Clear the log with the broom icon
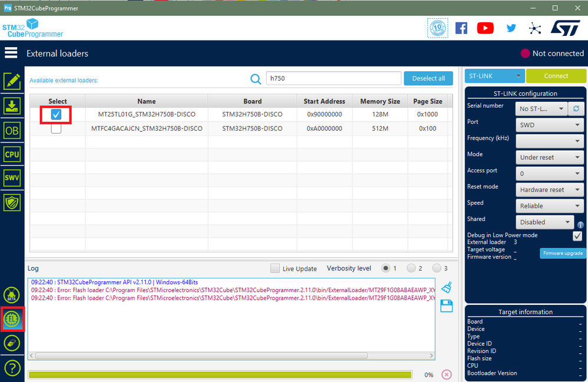 (x=447, y=288)
